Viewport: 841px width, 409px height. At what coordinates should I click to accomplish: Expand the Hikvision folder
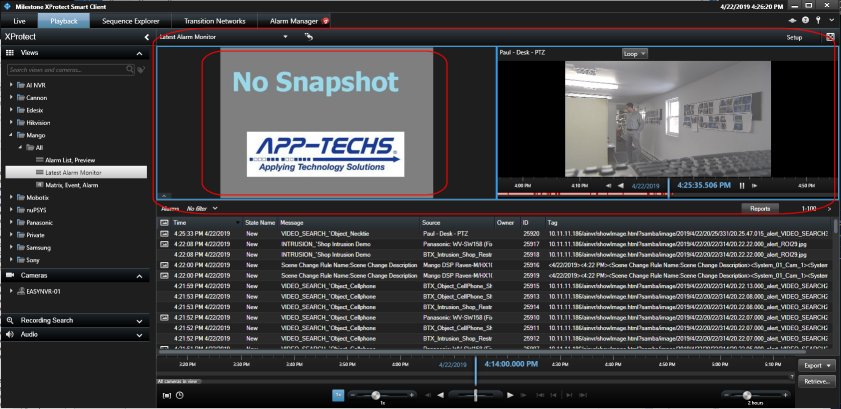(11, 123)
